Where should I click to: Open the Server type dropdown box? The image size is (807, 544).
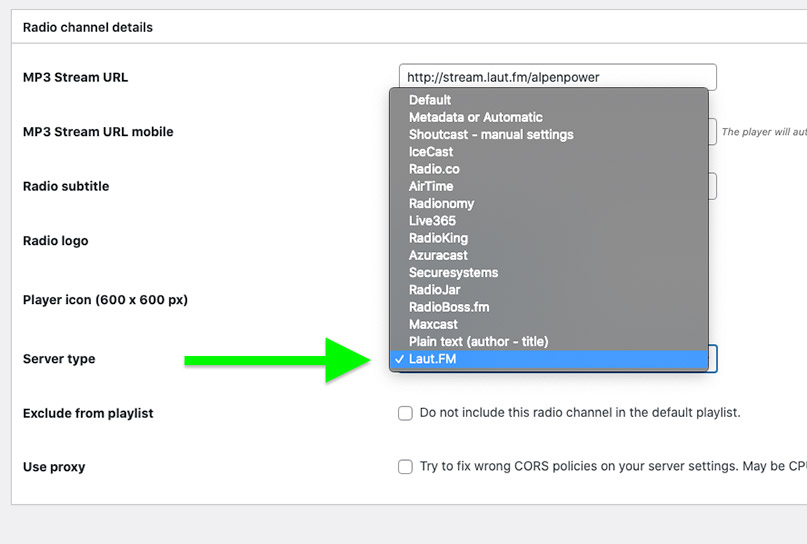[x=713, y=359]
